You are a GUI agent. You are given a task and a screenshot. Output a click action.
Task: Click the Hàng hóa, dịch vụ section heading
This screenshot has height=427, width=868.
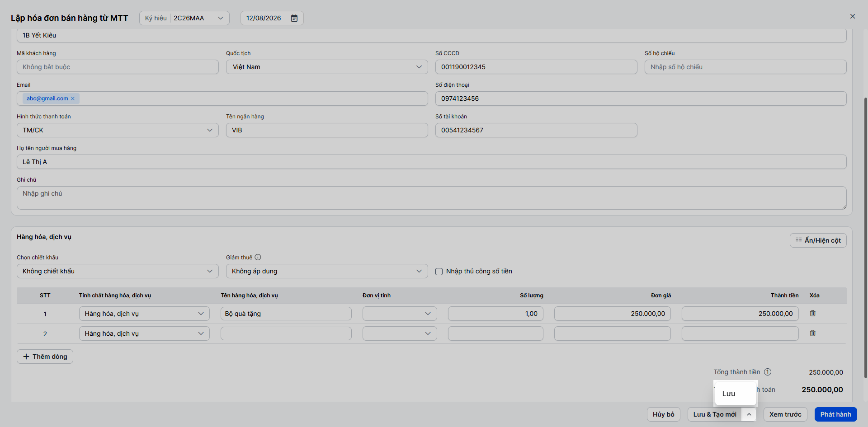click(x=44, y=237)
